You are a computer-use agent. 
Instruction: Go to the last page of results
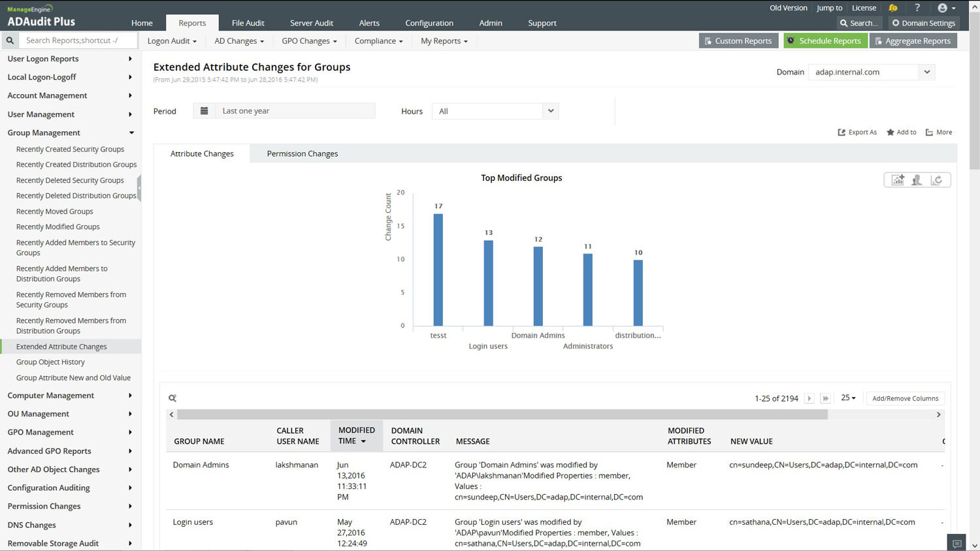click(x=826, y=398)
